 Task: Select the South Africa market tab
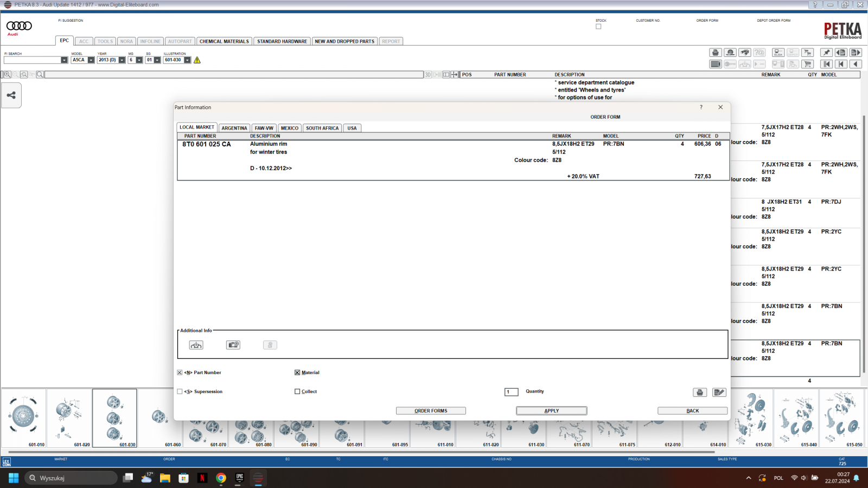322,129
